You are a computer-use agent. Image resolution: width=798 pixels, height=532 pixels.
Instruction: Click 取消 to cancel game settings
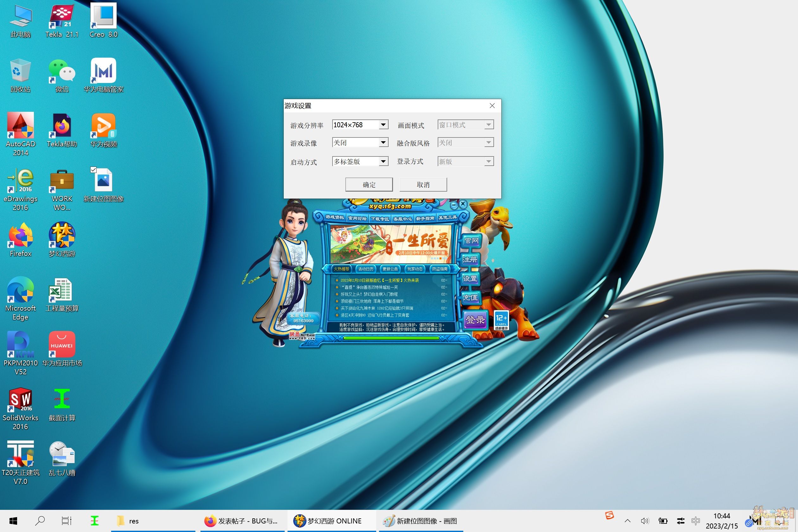coord(423,185)
